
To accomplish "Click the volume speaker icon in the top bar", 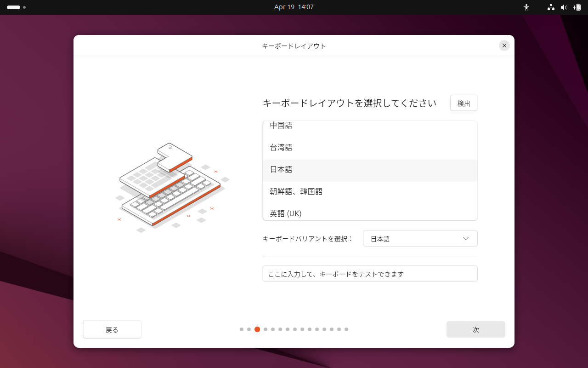I will click(x=564, y=7).
